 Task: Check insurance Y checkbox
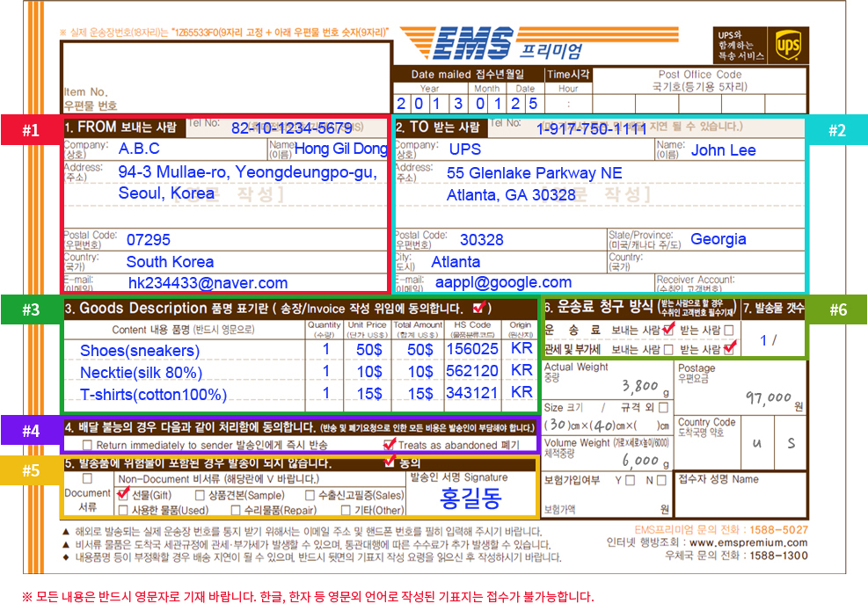630,480
